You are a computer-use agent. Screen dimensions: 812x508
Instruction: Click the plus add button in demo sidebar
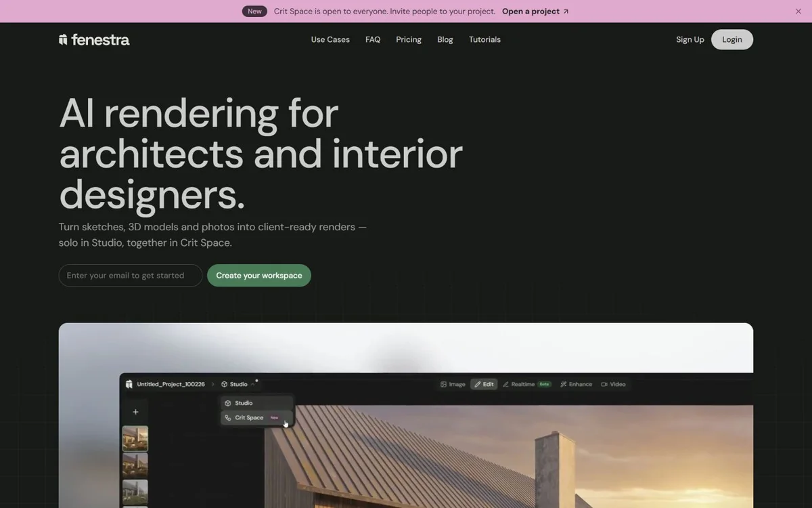coord(135,412)
